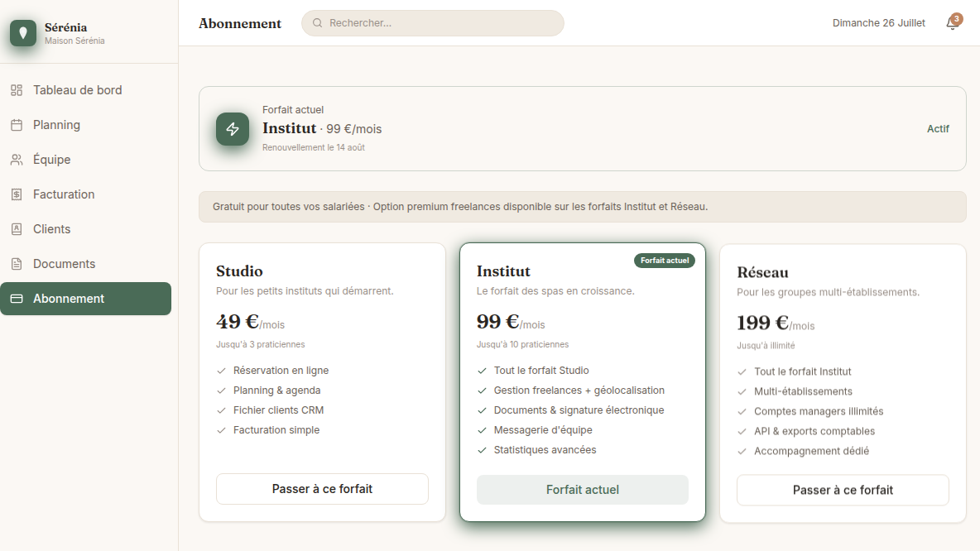980x551 pixels.
Task: Click the search magnifier icon
Action: [x=318, y=23]
